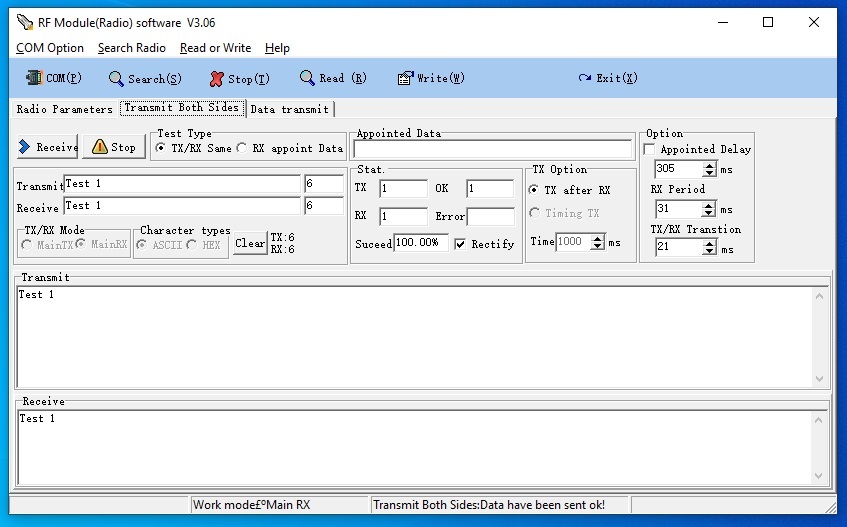Image resolution: width=847 pixels, height=527 pixels.
Task: Click the Appointed Delay 305 field
Action: (678, 169)
